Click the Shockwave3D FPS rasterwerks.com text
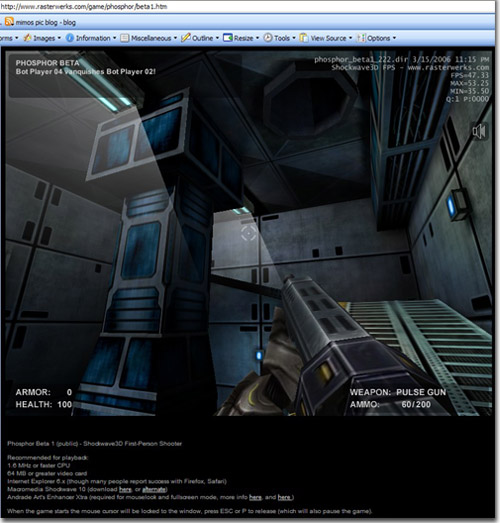The image size is (500, 523). (410, 67)
